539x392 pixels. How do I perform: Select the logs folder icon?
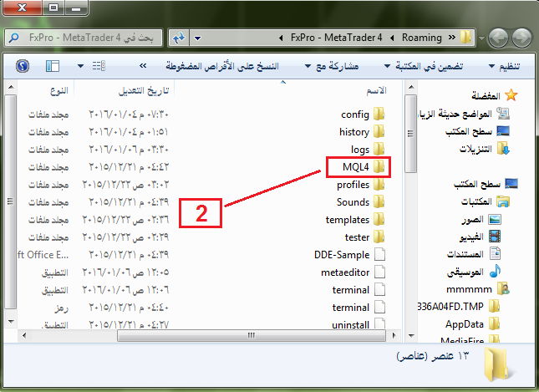pos(379,150)
